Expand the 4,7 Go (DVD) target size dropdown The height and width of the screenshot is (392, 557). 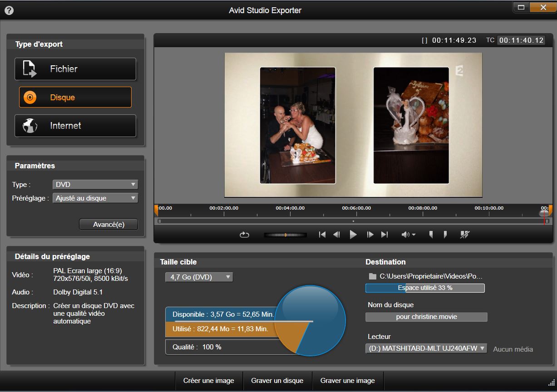(x=199, y=277)
